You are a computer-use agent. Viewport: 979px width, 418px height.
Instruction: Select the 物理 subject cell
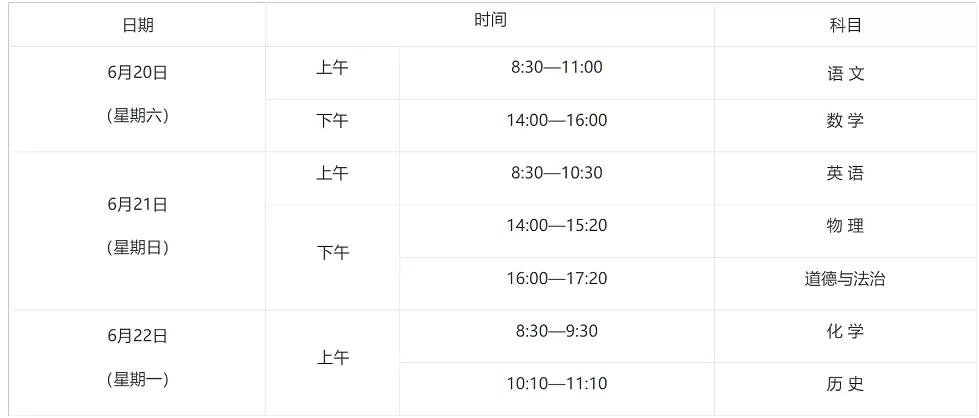coord(845,226)
